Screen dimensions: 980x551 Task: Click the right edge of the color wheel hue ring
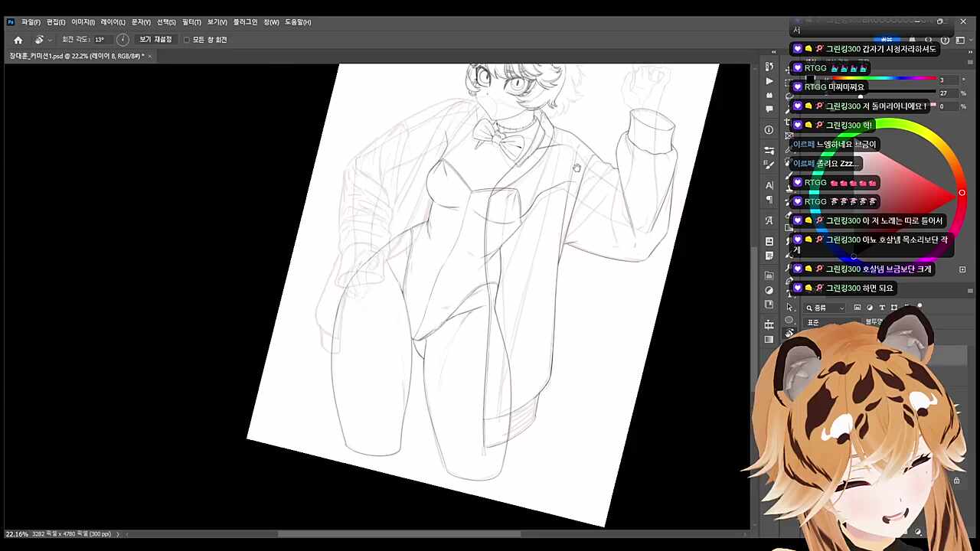(x=962, y=193)
